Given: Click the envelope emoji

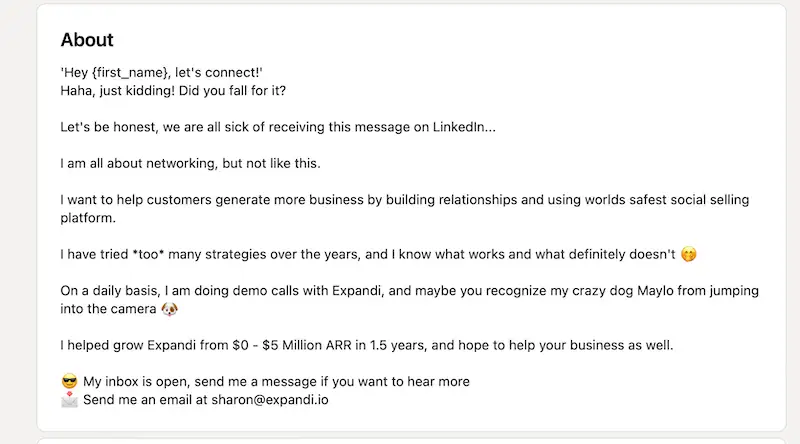Looking at the screenshot, I should (x=69, y=400).
